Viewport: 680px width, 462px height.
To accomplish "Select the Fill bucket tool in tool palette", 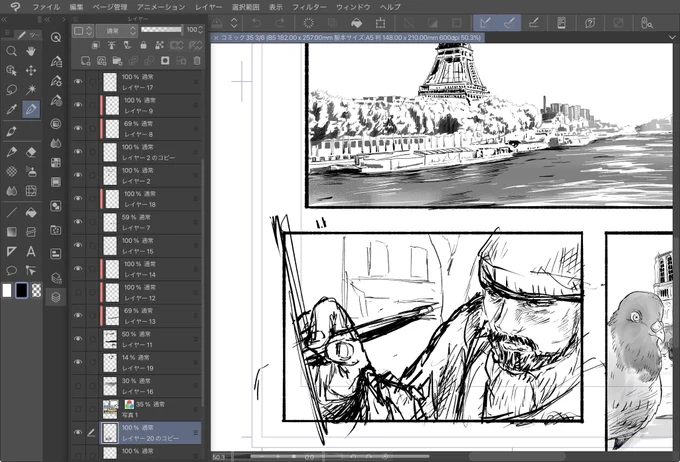I will pyautogui.click(x=31, y=213).
